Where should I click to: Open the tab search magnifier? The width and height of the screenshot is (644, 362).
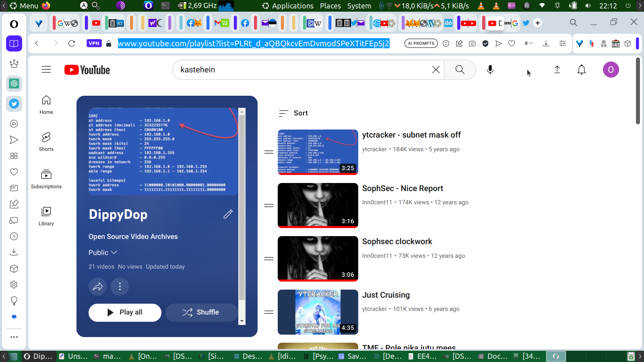coord(574,23)
